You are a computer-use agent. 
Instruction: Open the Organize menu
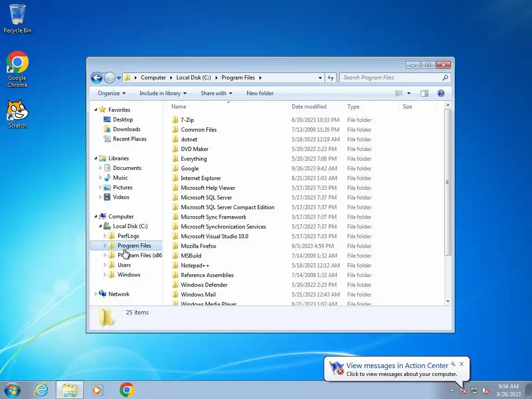(112, 93)
